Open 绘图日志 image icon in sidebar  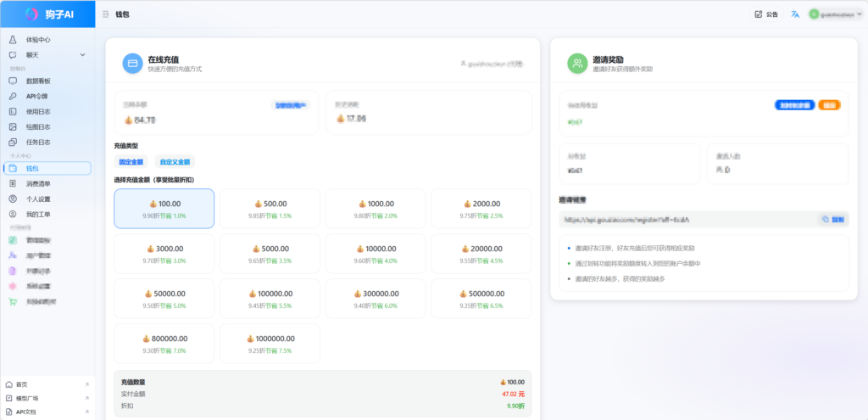point(13,127)
